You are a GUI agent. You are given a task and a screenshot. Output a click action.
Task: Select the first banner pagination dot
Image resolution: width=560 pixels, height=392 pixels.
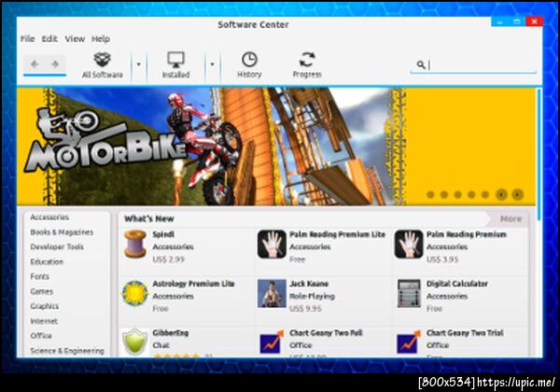[x=430, y=194]
